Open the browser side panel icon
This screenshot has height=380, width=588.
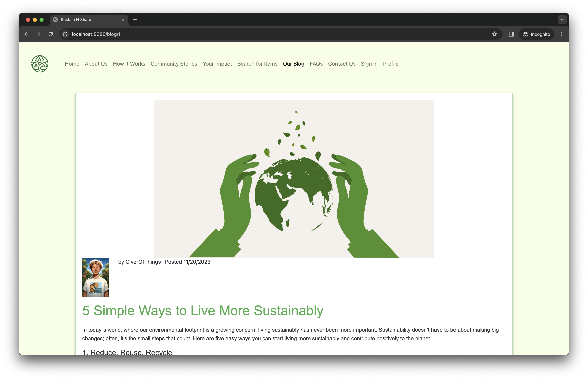point(511,34)
